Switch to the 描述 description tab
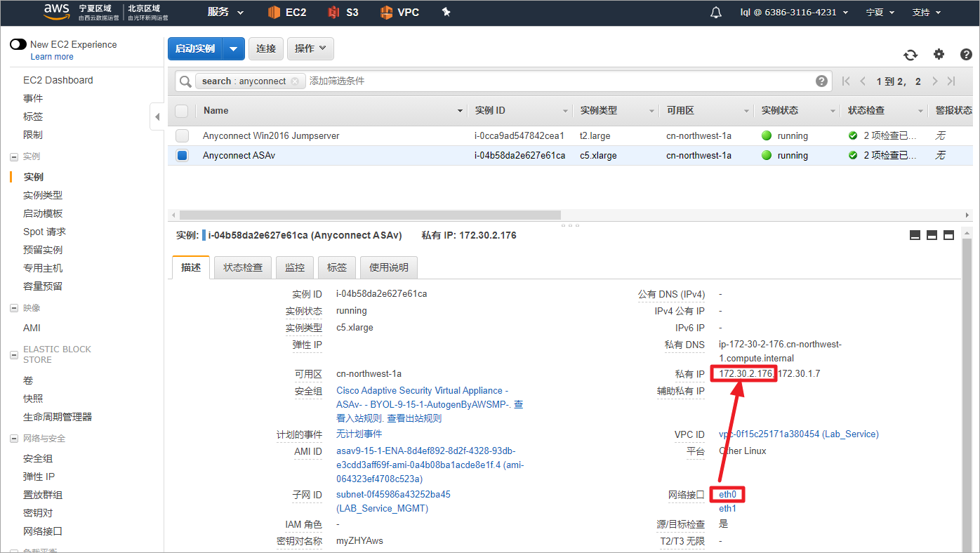 191,267
